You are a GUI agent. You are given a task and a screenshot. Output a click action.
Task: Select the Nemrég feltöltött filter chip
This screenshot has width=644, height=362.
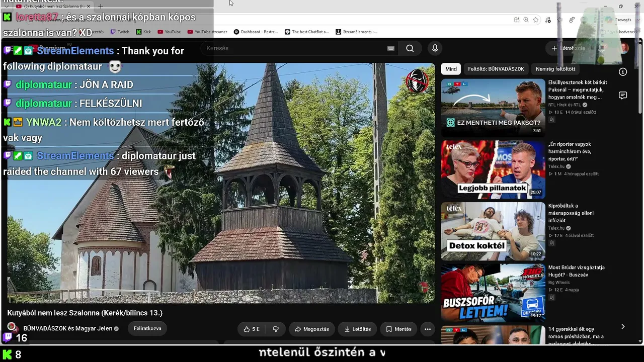coord(555,69)
